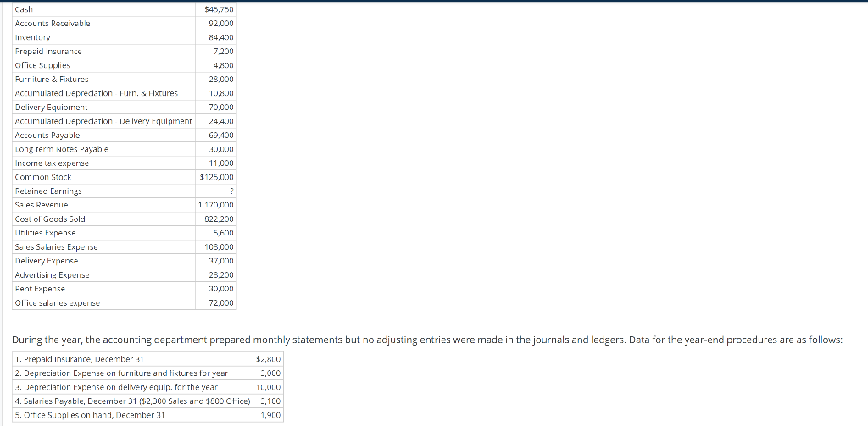Click the 84,400 Inventory value
Screen dimensions: 868x426
pyautogui.click(x=221, y=37)
